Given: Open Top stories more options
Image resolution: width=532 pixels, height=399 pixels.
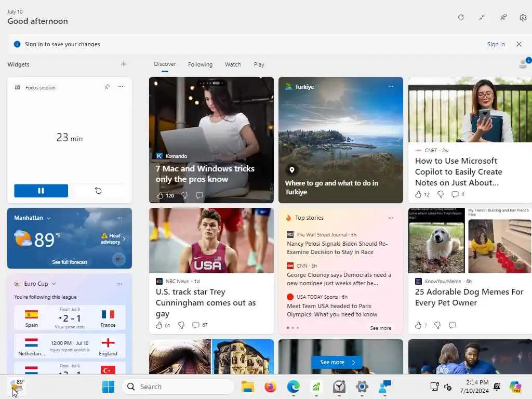Looking at the screenshot, I should pyautogui.click(x=391, y=218).
